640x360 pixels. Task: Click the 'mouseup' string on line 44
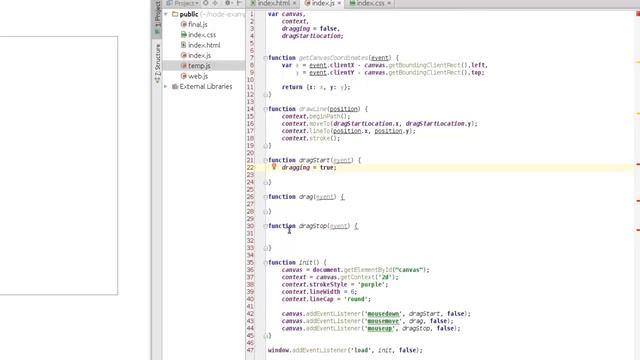coord(380,329)
